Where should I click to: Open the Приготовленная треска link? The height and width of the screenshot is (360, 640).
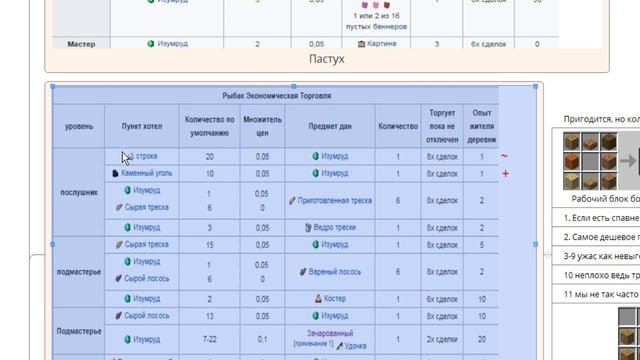[x=335, y=200]
